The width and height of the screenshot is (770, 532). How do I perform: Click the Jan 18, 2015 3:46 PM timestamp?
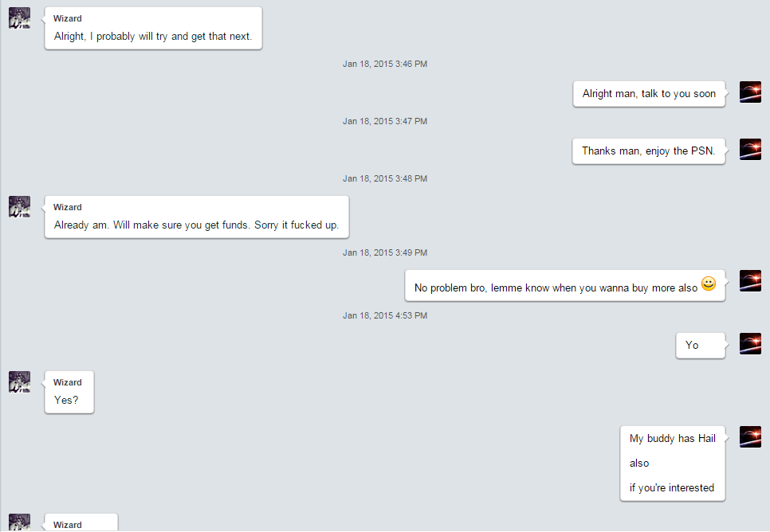pos(385,64)
